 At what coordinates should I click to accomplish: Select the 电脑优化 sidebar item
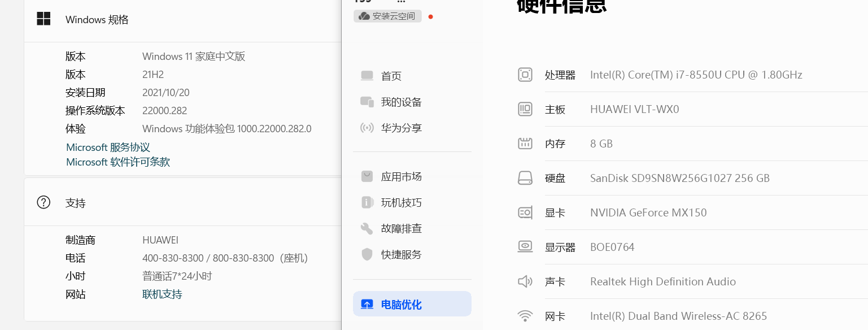click(412, 304)
